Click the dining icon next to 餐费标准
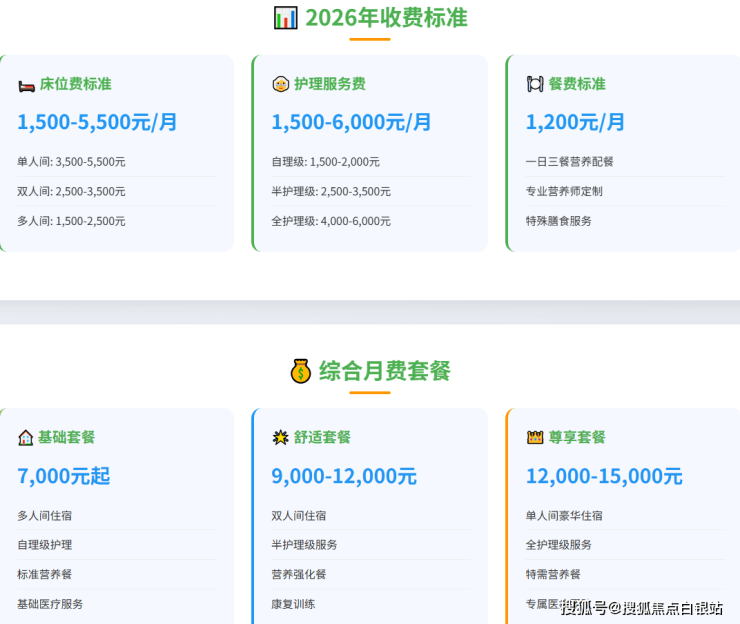 tap(535, 84)
